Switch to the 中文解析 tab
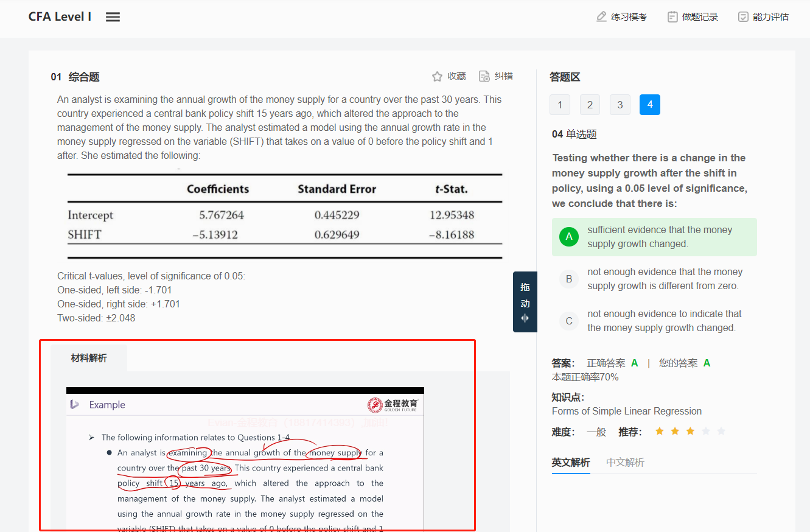Image resolution: width=810 pixels, height=532 pixels. tap(625, 463)
